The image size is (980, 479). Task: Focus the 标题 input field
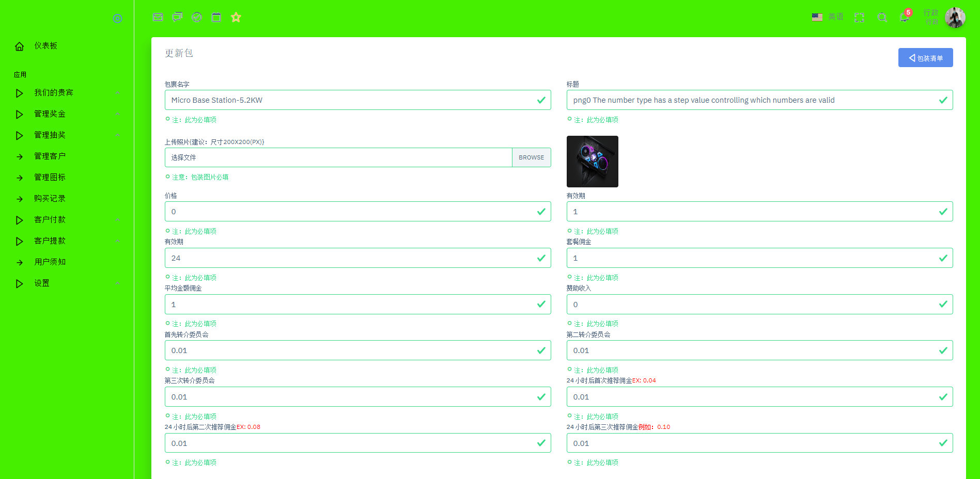[x=759, y=100]
